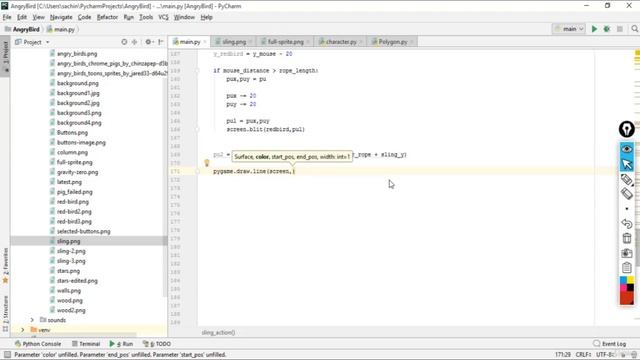Switch to the sling.png tab
The width and height of the screenshot is (640, 360).
point(234,42)
